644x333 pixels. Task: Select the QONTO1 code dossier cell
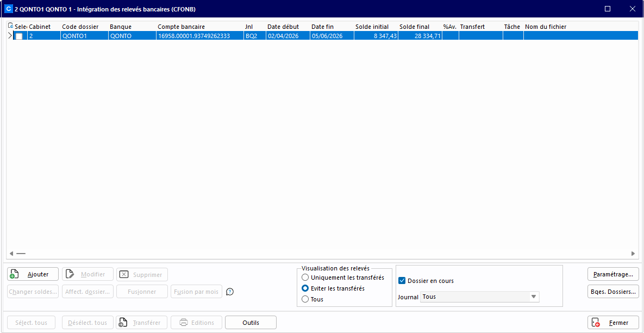pos(85,36)
